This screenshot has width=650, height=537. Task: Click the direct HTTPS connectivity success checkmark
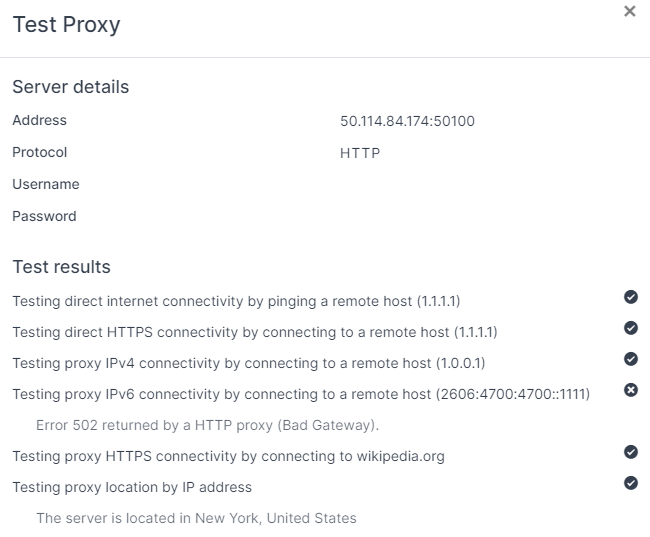631,328
